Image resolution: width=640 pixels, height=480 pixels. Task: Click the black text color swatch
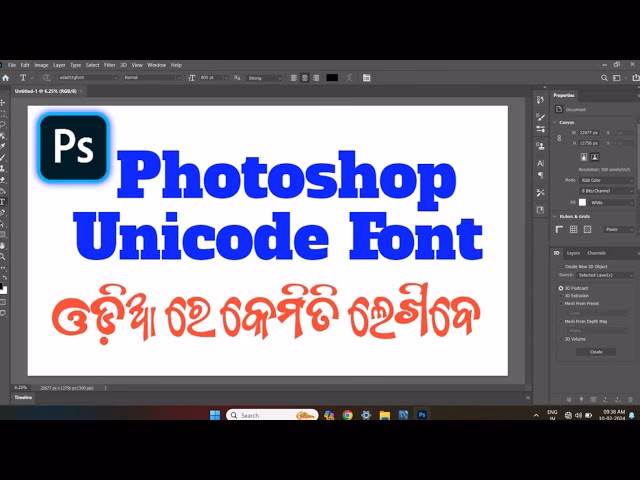click(x=332, y=78)
